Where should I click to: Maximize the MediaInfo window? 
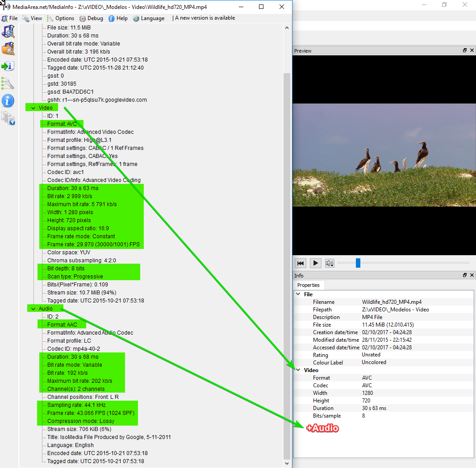pos(261,7)
